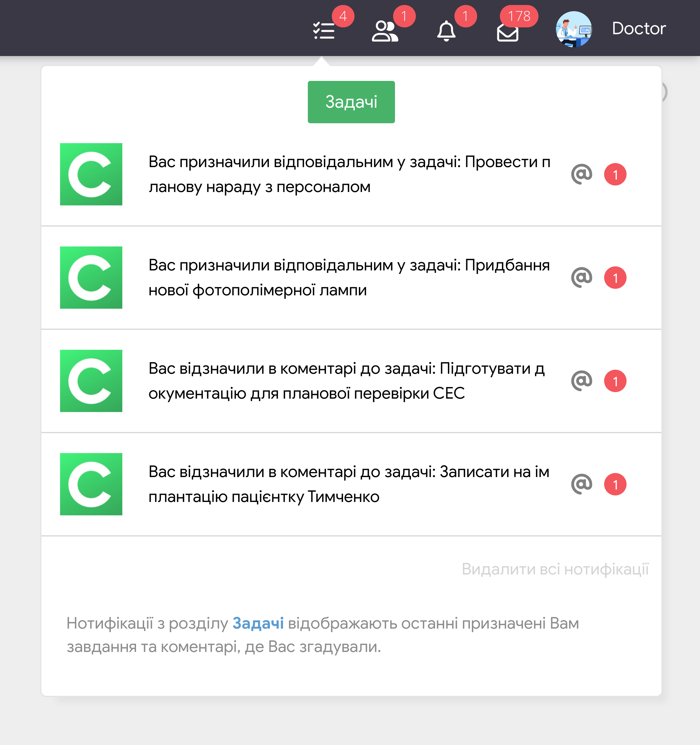Image resolution: width=700 pixels, height=745 pixels.
Task: Open notification about фотополімерної лампи purchase
Action: coord(349,278)
